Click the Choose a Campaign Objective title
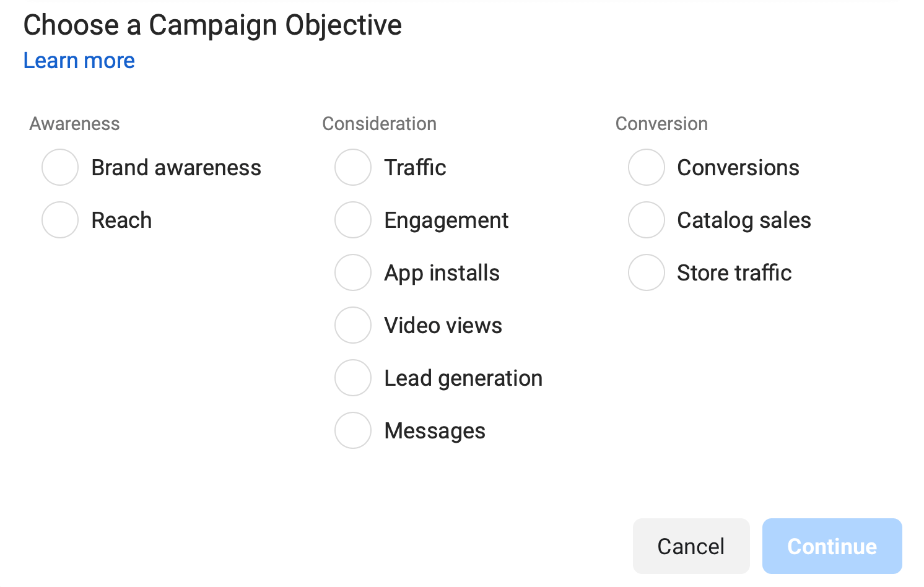The height and width of the screenshot is (587, 924). pos(212,25)
